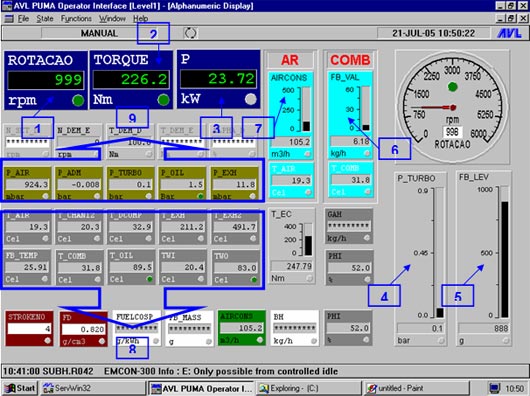Click the T_EXH value 211.2

pyautogui.click(x=183, y=227)
